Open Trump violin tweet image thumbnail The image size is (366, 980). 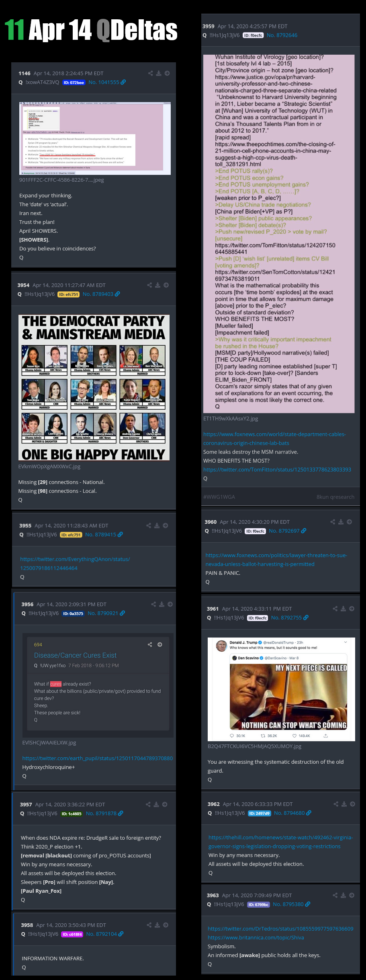point(281,689)
